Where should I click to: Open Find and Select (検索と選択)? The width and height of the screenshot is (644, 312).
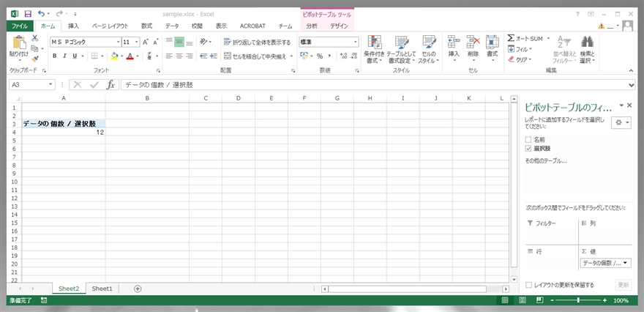[x=588, y=49]
